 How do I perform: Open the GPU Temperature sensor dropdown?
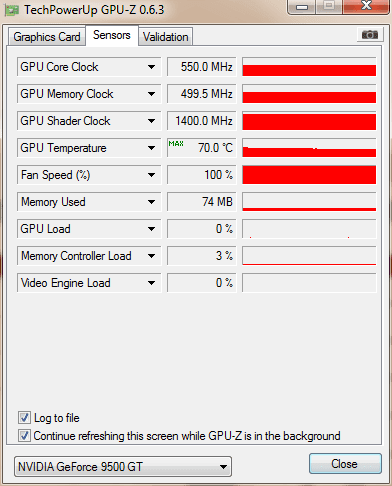click(x=151, y=148)
